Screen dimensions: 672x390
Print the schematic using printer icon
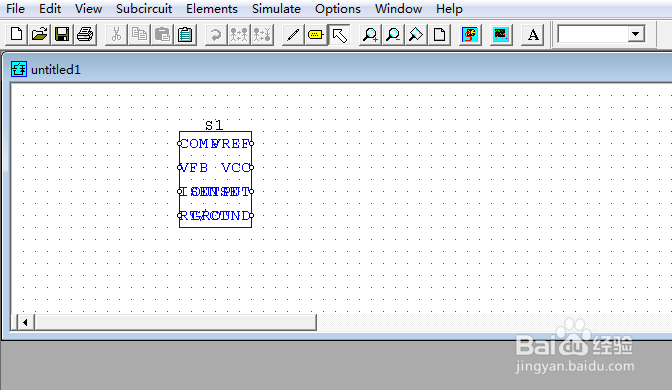[85, 34]
